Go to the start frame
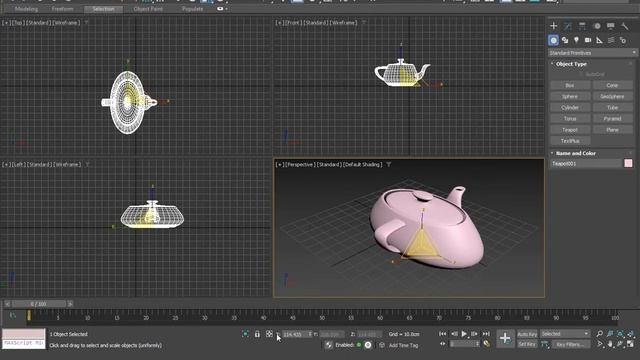Screen dimensions: 640x360 tap(443, 334)
